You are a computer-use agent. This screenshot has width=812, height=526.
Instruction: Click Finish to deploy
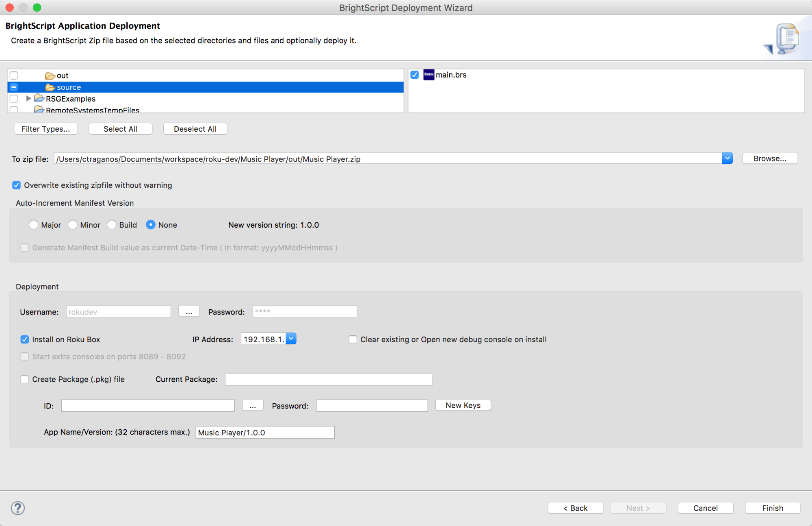coord(772,508)
